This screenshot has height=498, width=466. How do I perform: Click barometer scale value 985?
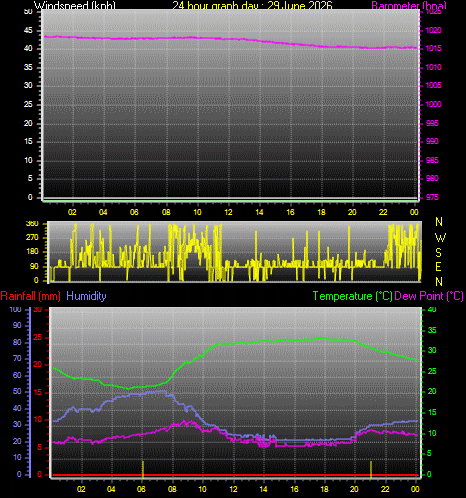(432, 160)
